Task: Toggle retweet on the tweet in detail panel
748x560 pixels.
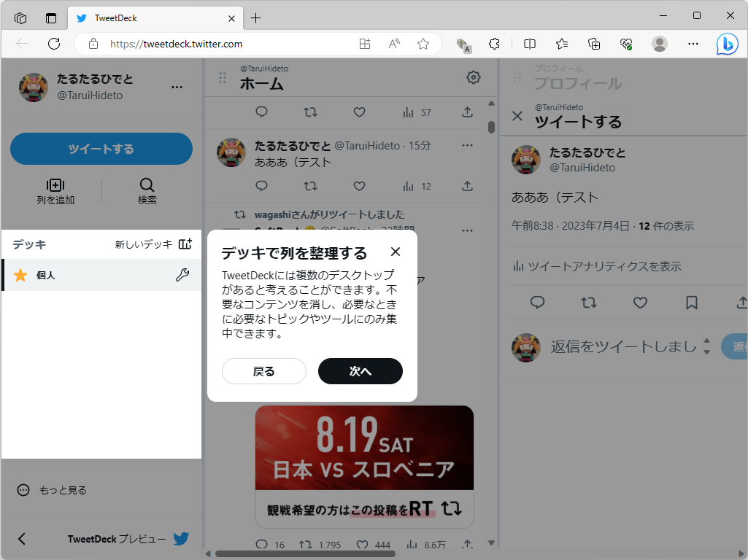Action: 588,303
